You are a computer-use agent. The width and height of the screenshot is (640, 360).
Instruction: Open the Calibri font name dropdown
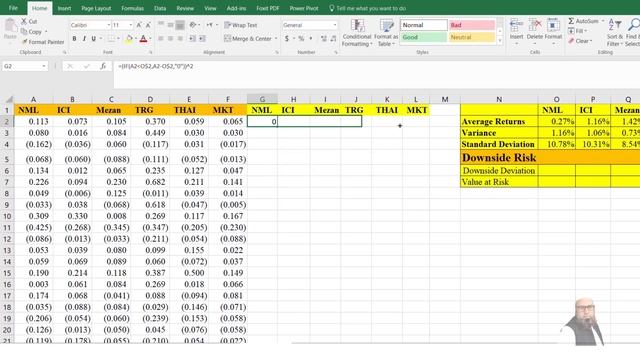(x=109, y=25)
